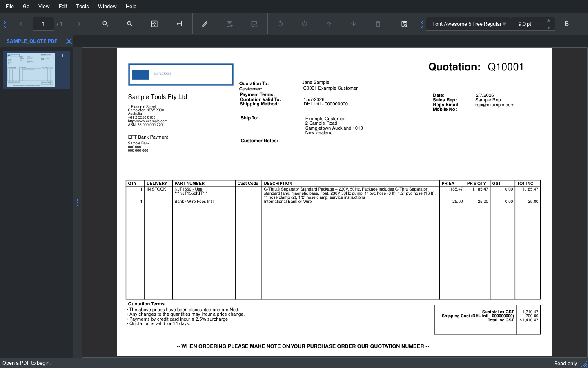Viewport: 588px width, 368px height.
Task: Click the window resize grip corner
Action: 584,364
